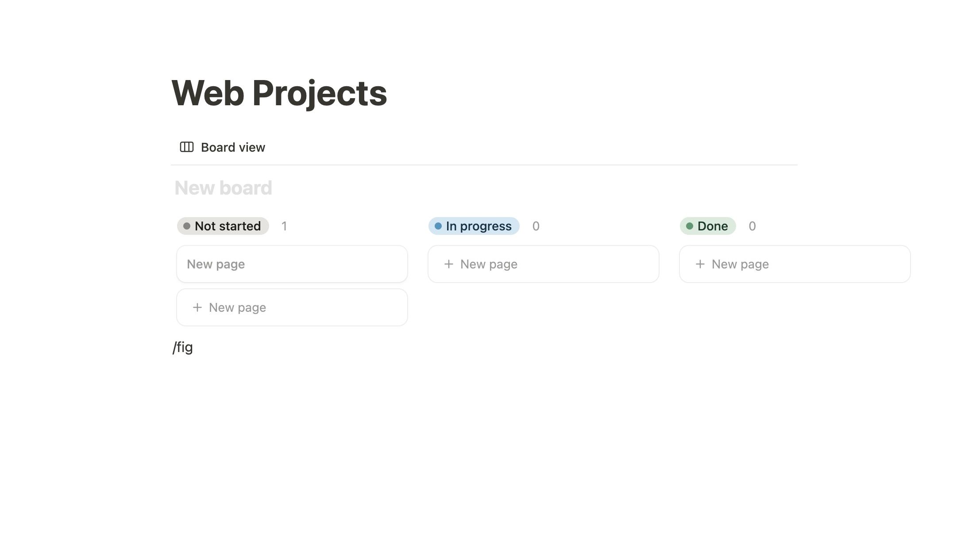
Task: Click plus icon under In progress column
Action: 448,264
